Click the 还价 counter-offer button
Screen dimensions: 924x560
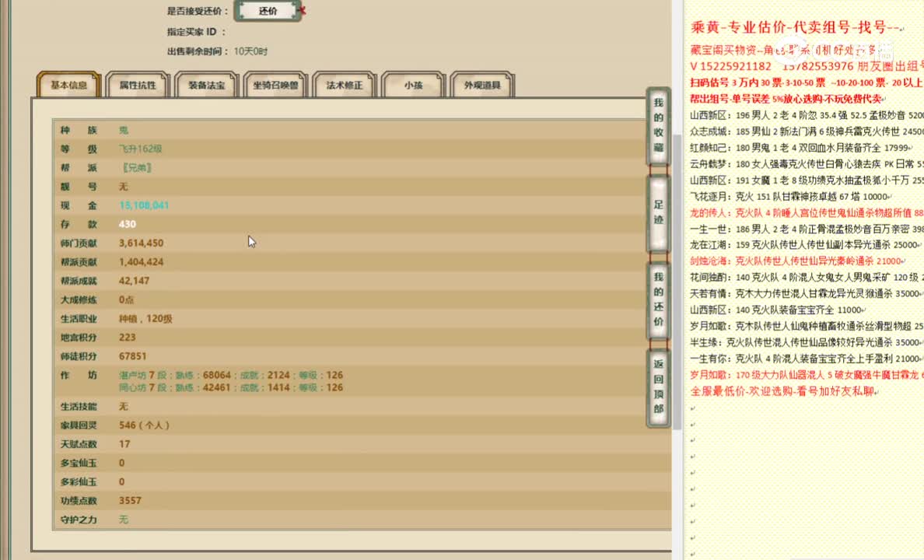coord(268,11)
